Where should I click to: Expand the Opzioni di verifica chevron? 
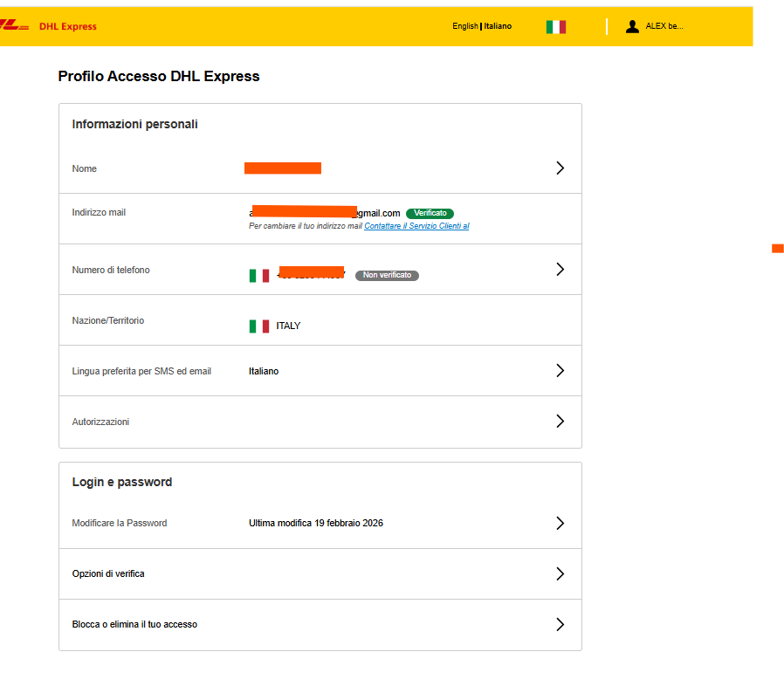point(560,573)
